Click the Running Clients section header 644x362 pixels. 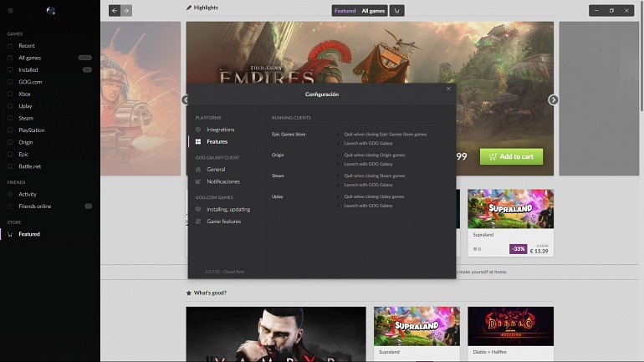291,118
